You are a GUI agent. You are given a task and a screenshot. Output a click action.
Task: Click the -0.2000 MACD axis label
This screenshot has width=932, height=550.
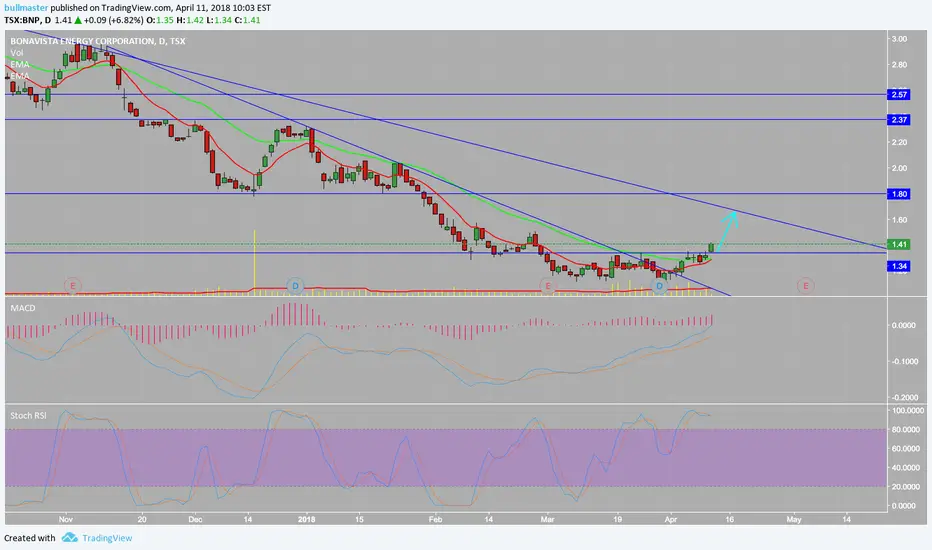tap(903, 398)
